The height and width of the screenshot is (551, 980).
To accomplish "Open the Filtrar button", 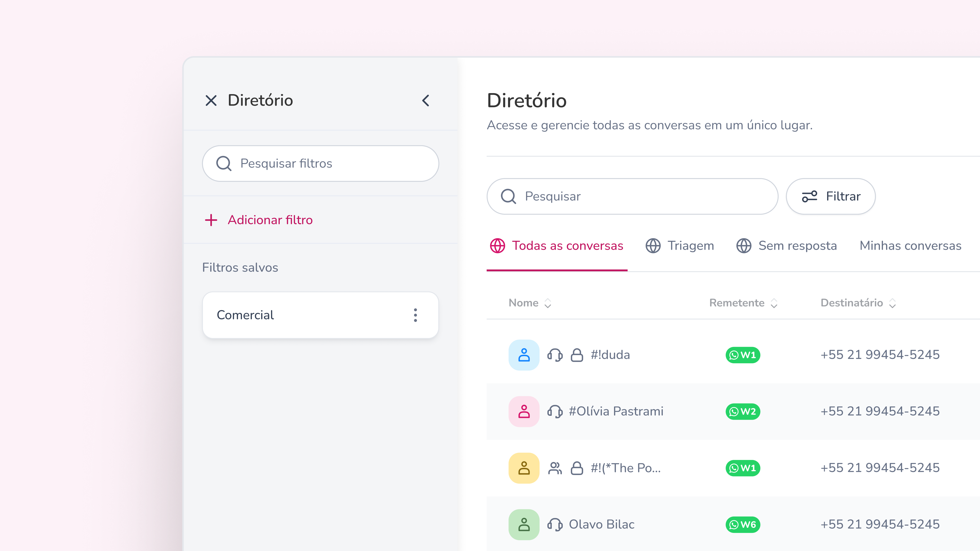I will coord(830,196).
